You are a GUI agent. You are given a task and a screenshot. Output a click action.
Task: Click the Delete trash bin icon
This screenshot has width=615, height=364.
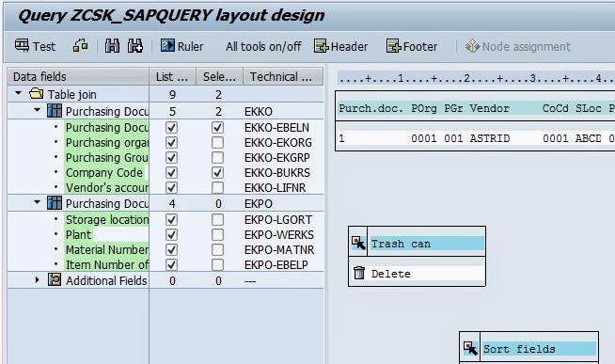[359, 273]
